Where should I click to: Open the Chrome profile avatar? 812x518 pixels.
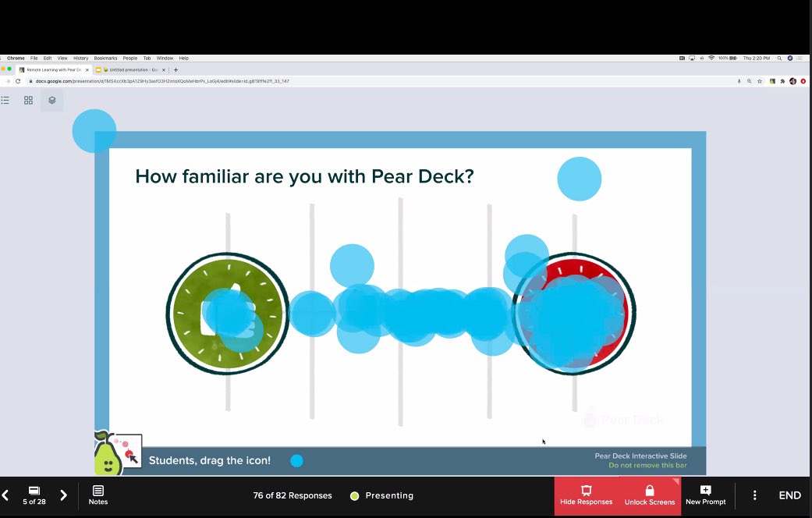click(x=792, y=81)
